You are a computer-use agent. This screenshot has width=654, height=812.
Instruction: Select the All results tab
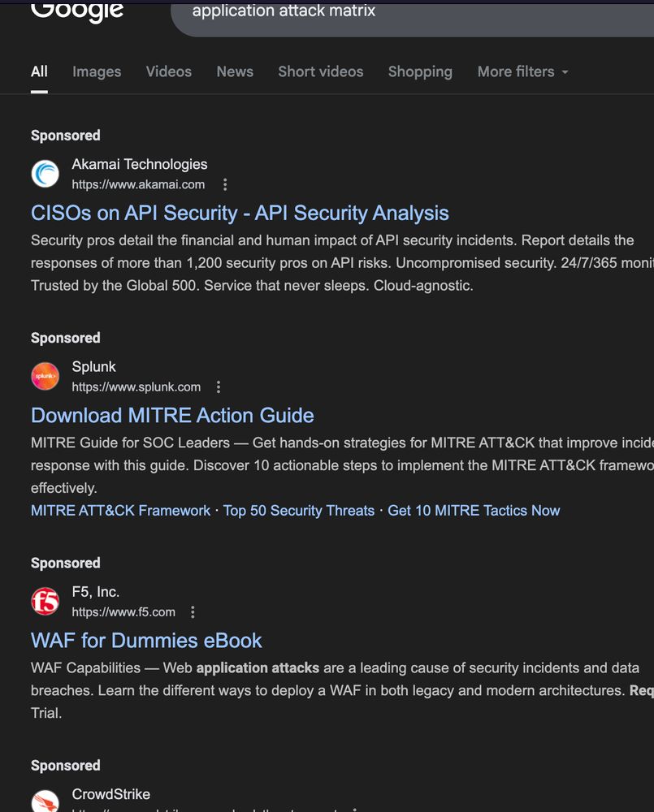pyautogui.click(x=39, y=71)
